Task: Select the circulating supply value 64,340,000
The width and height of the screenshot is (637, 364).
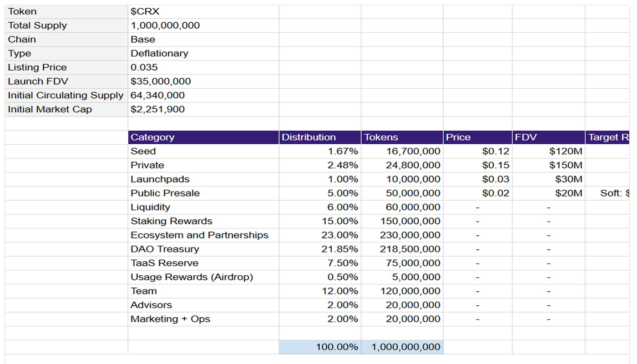Action: (x=203, y=96)
